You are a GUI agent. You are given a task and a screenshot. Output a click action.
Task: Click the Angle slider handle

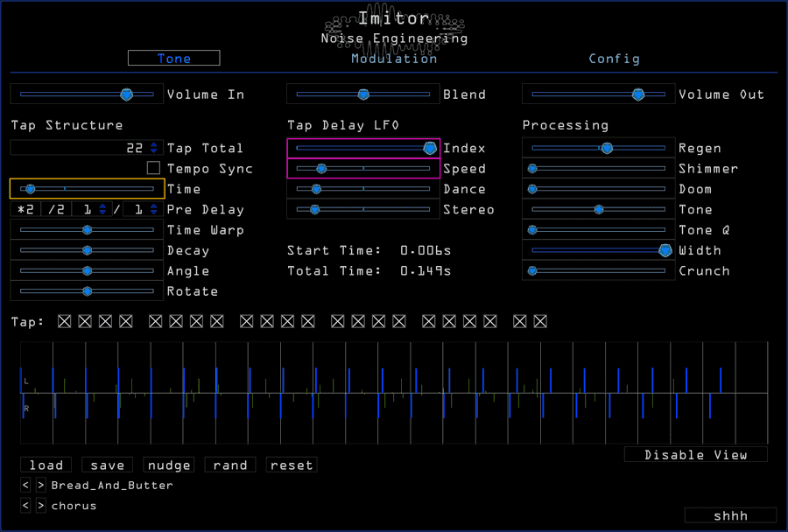click(87, 271)
